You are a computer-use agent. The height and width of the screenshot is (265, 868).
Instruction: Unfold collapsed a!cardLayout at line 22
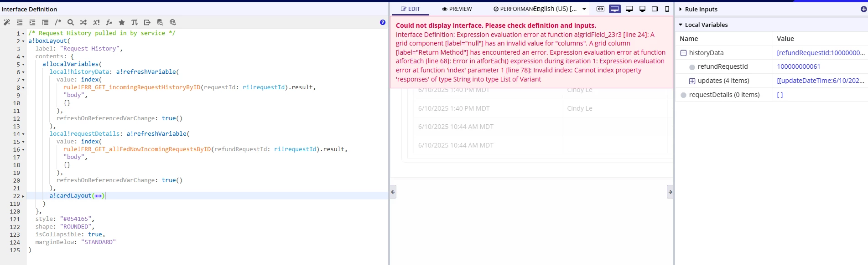click(23, 196)
